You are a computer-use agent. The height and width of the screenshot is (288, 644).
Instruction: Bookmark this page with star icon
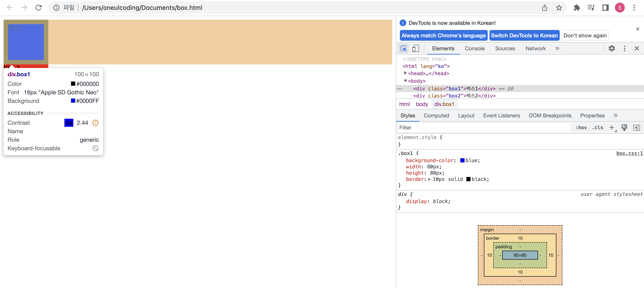tap(559, 8)
